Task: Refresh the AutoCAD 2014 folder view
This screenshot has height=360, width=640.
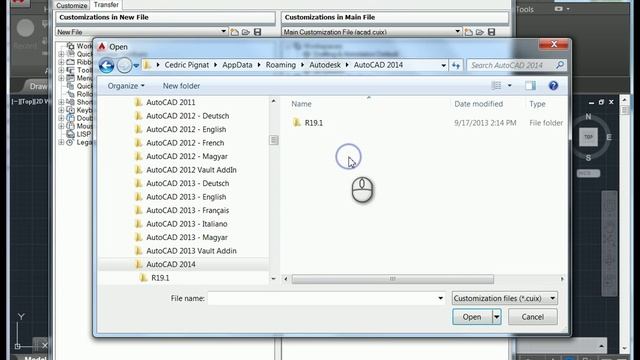Action: click(456, 65)
